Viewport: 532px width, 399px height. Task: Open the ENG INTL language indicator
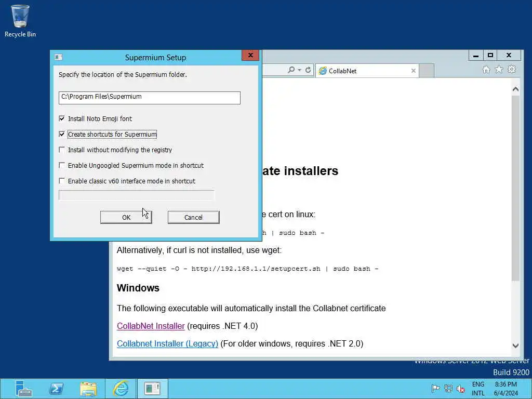(478, 389)
